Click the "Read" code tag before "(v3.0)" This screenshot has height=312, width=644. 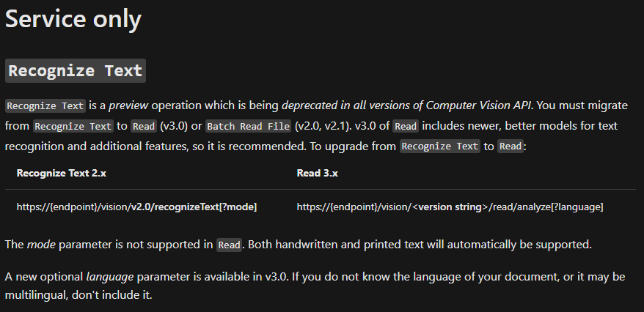coord(142,125)
